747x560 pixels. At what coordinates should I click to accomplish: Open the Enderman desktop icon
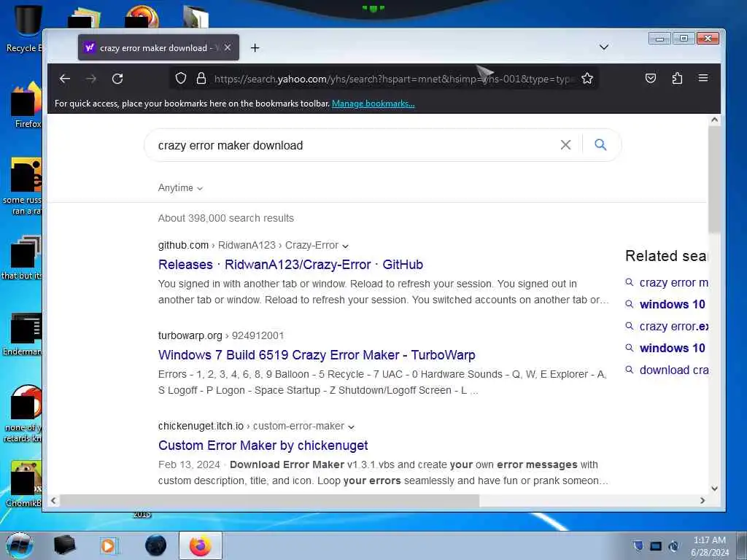(x=24, y=334)
